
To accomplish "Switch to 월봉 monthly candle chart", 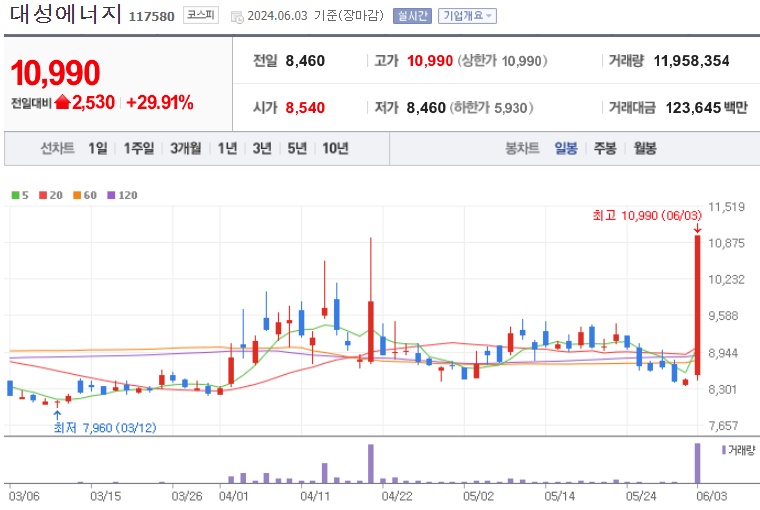I will point(645,148).
